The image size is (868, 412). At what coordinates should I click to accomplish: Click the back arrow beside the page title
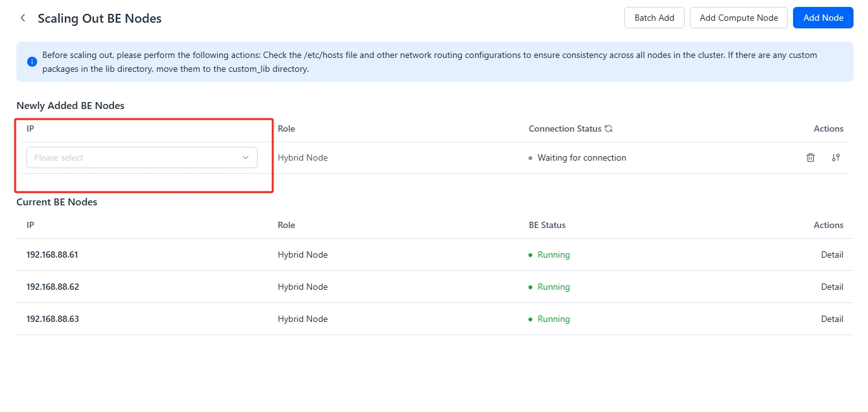23,18
